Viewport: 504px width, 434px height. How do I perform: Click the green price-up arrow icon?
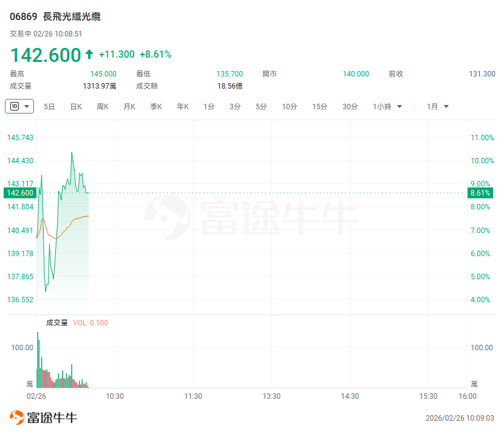tap(89, 55)
